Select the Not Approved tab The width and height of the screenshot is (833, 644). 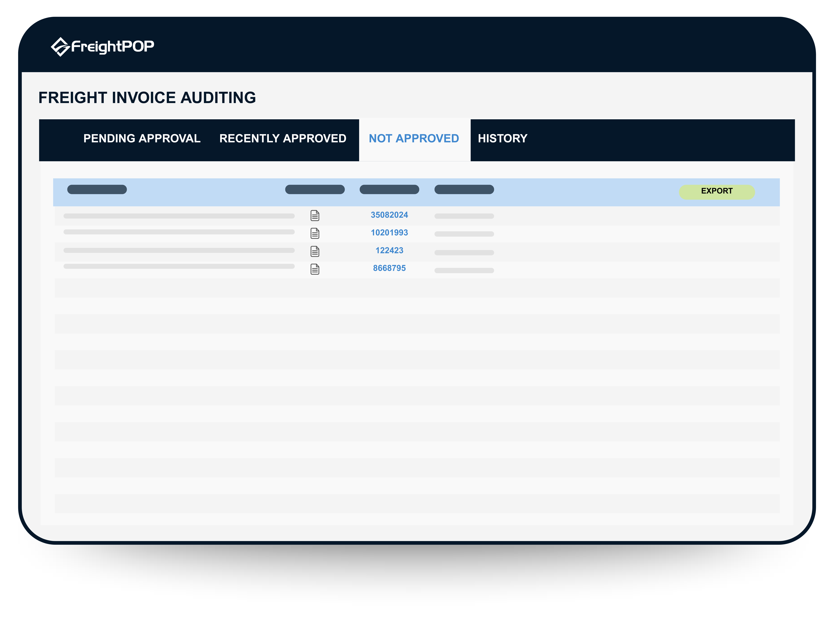(414, 138)
